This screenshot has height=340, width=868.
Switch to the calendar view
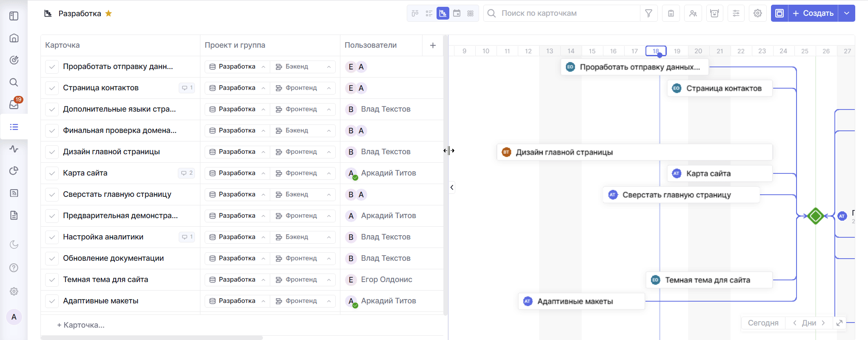pyautogui.click(x=457, y=13)
